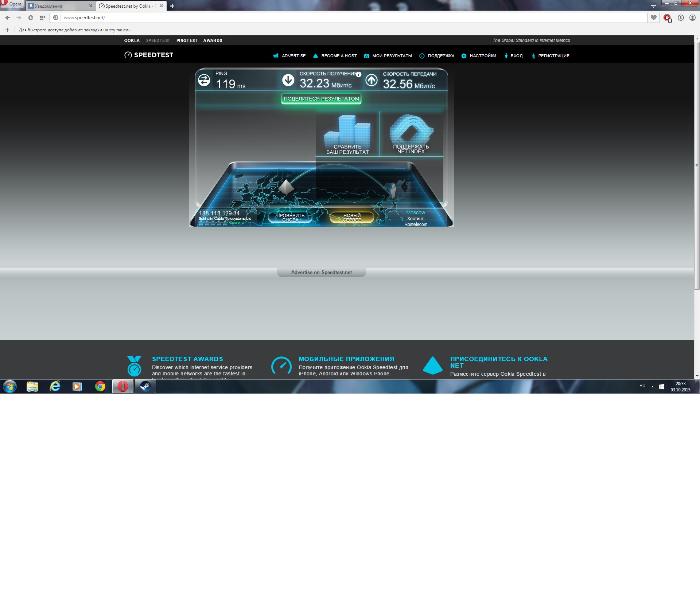The image size is (700, 594).
Task: Click the download speed info icon
Action: (359, 74)
